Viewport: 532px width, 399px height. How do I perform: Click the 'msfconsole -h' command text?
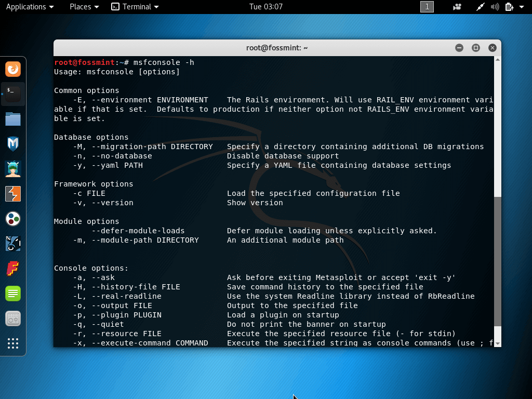(164, 62)
